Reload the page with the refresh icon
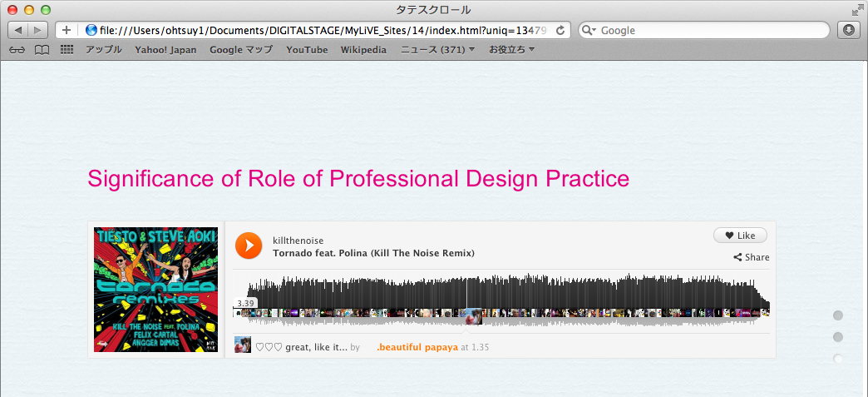 click(560, 30)
